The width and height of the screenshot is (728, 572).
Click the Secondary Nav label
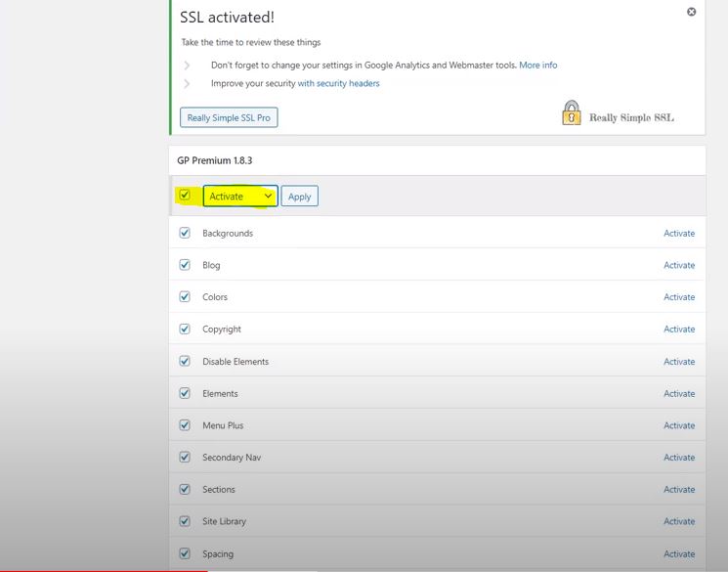[232, 458]
